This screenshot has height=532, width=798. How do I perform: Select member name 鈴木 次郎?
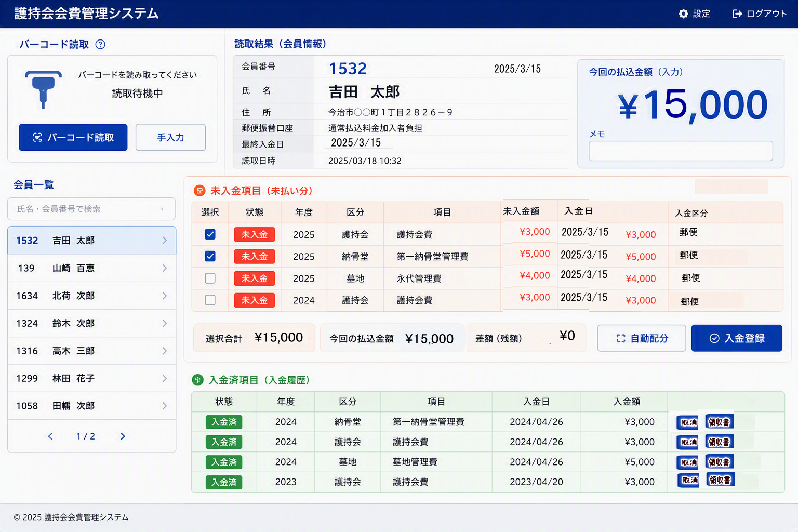point(73,323)
